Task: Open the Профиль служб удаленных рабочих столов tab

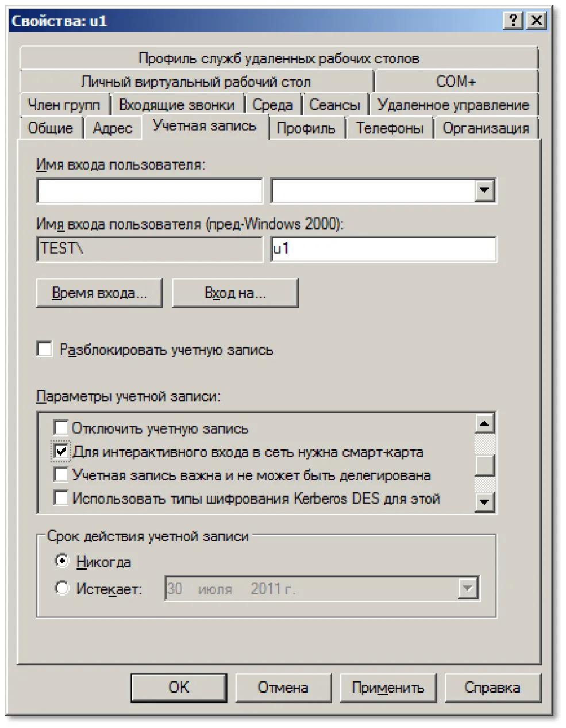Action: coord(279,58)
